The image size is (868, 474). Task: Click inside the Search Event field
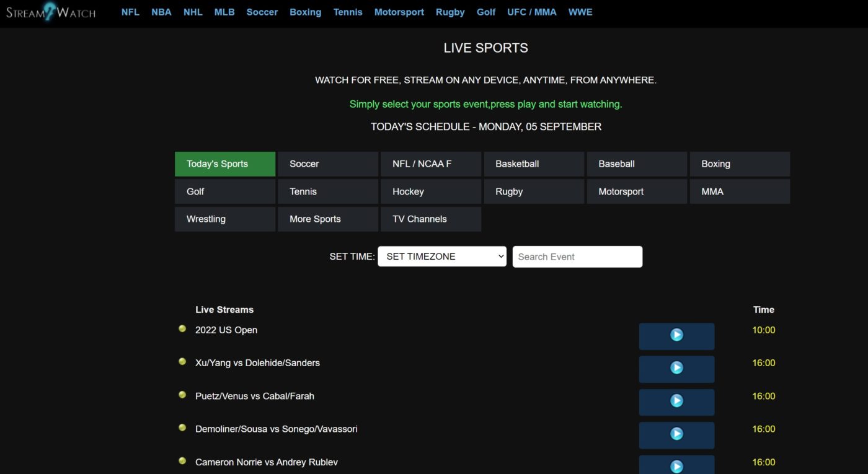[577, 257]
